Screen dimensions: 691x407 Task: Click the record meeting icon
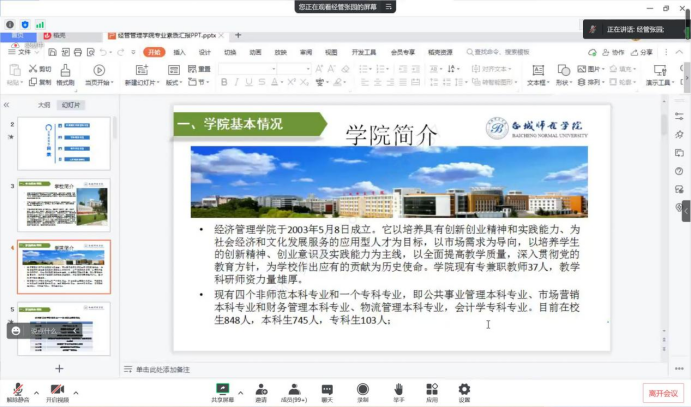[363, 389]
